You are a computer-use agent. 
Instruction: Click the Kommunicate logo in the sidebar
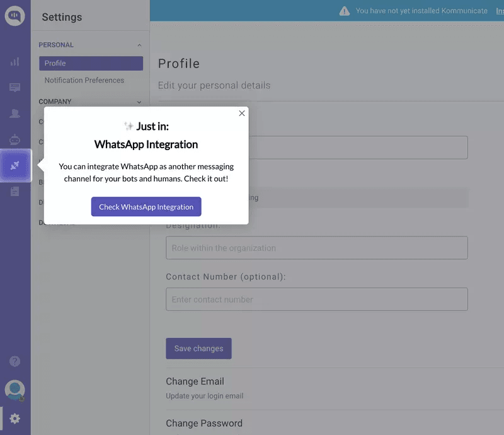tap(14, 16)
